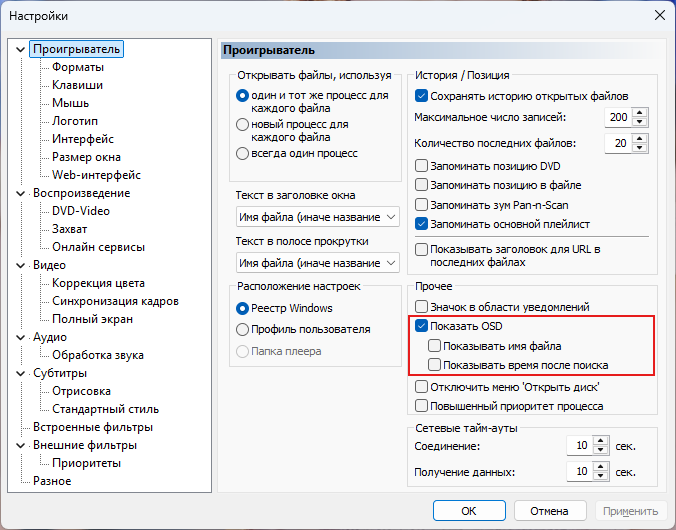Enable Показывать имя файла checkbox

(434, 346)
